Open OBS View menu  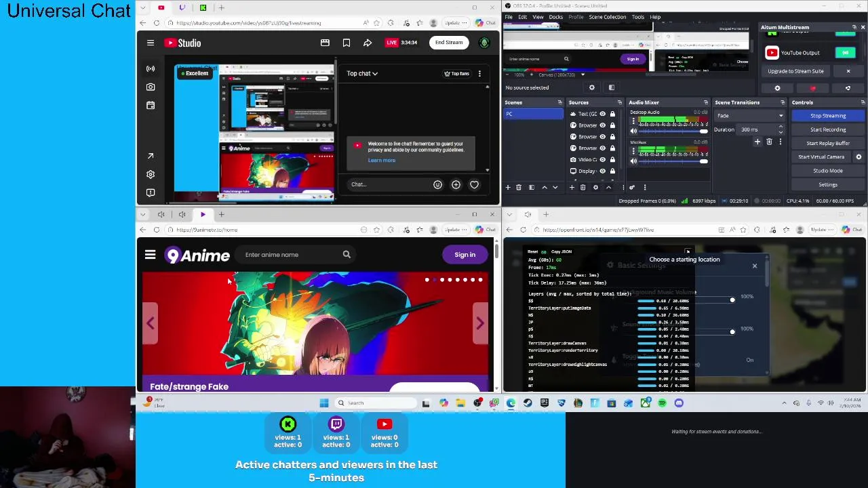pyautogui.click(x=538, y=17)
